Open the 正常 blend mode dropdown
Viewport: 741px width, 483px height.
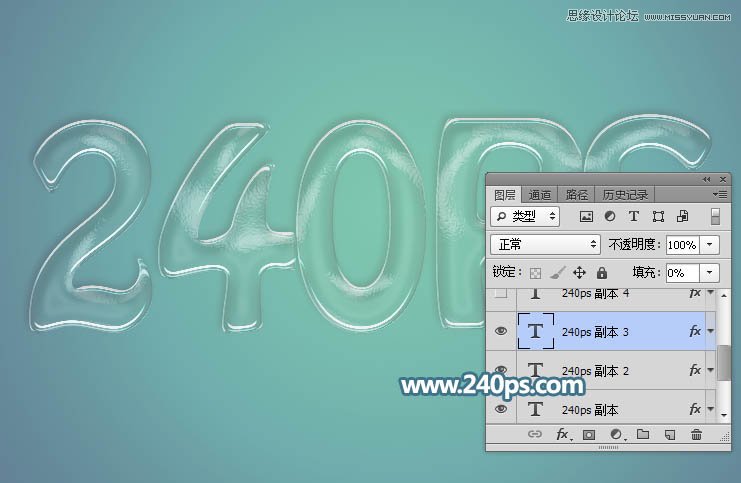(545, 244)
